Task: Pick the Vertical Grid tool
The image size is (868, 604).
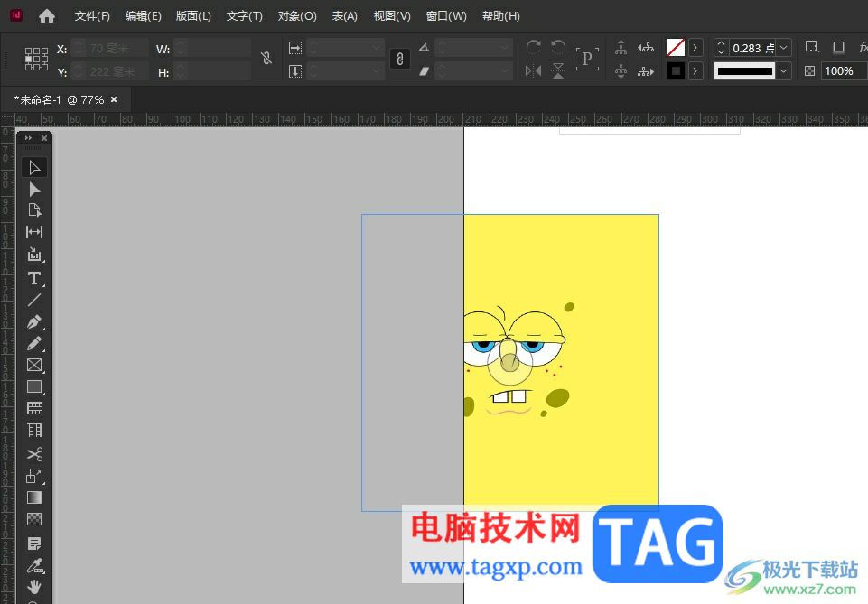Action: tap(34, 430)
